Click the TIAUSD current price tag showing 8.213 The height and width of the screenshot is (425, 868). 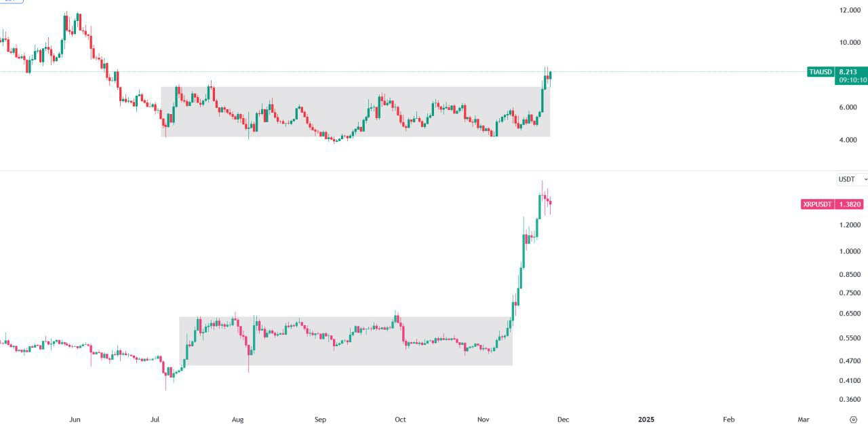click(849, 71)
